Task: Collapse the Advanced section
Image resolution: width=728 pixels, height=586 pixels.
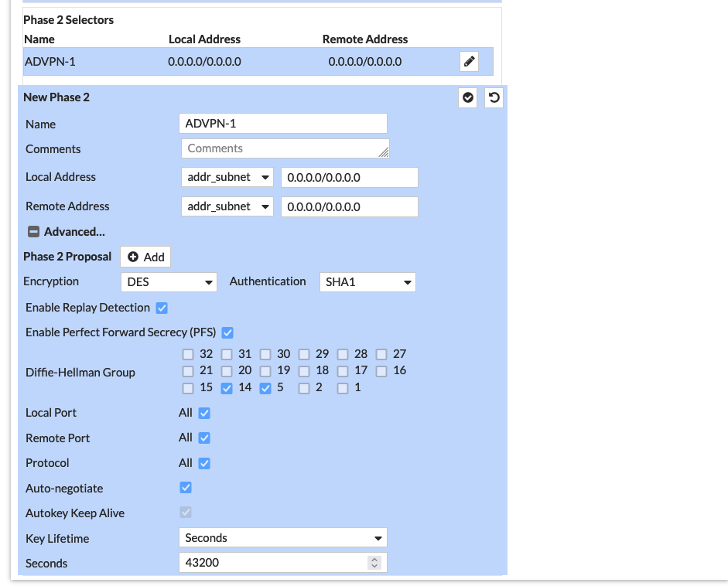Action: 34,232
